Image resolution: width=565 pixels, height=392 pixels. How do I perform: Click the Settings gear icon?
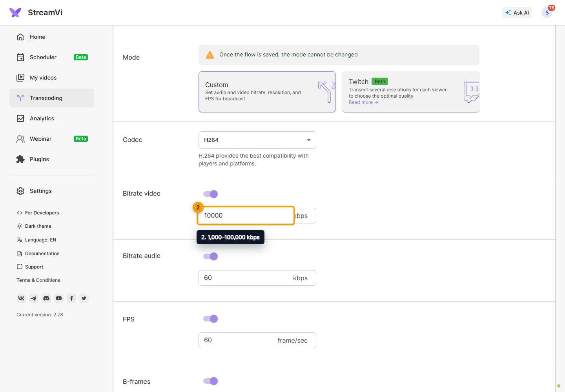coord(20,191)
